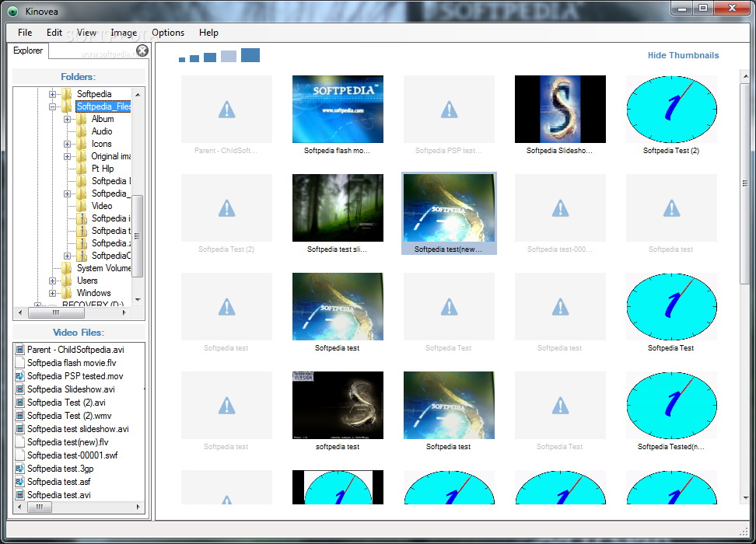
Task: Collapse the Softpedia_Files folder node
Action: click(x=53, y=106)
